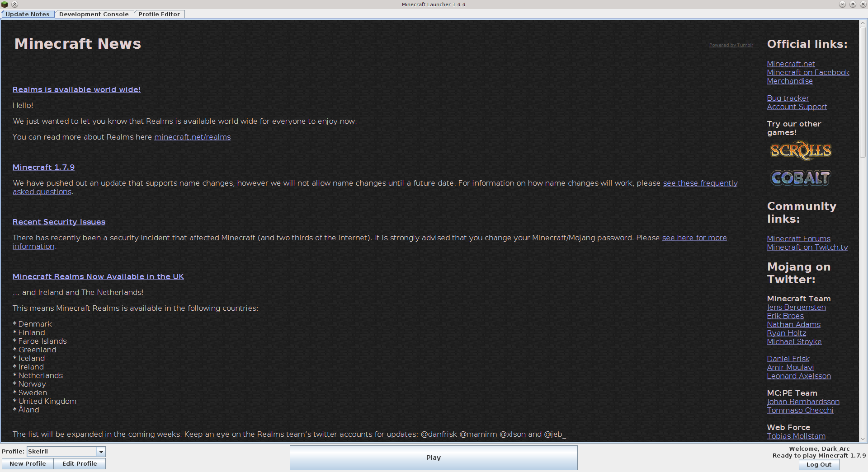Image resolution: width=868 pixels, height=472 pixels.
Task: Visit the Minecraft Forums link
Action: pyautogui.click(x=799, y=238)
